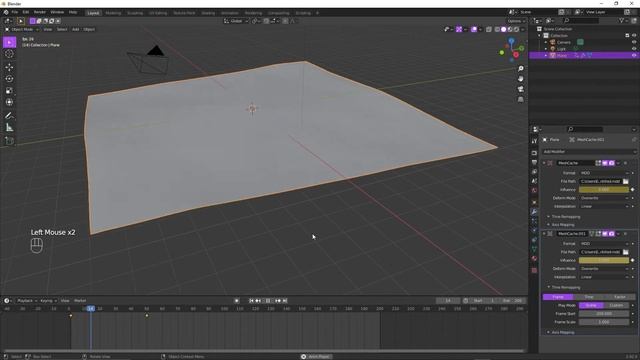The height and width of the screenshot is (360, 640).
Task: Adjust Influence slider of first MeshCache
Action: [x=604, y=190]
